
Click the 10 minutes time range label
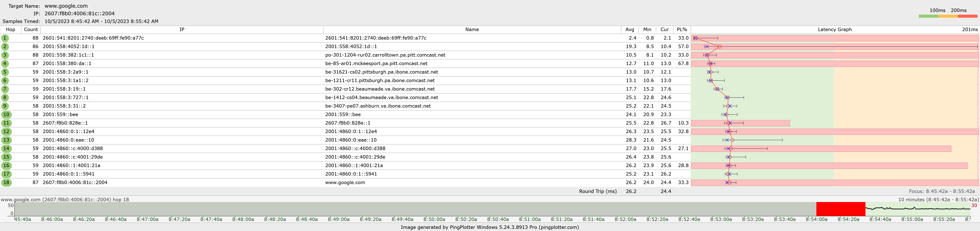click(x=939, y=200)
